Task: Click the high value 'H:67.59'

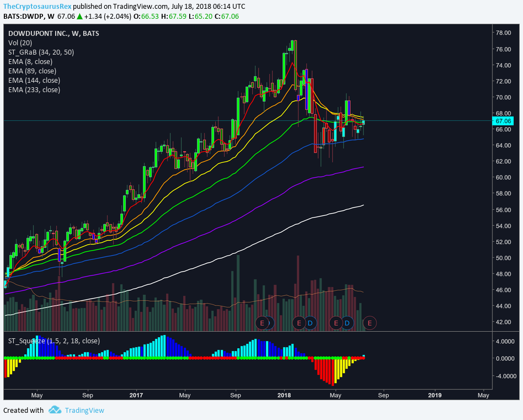Action: [174, 17]
